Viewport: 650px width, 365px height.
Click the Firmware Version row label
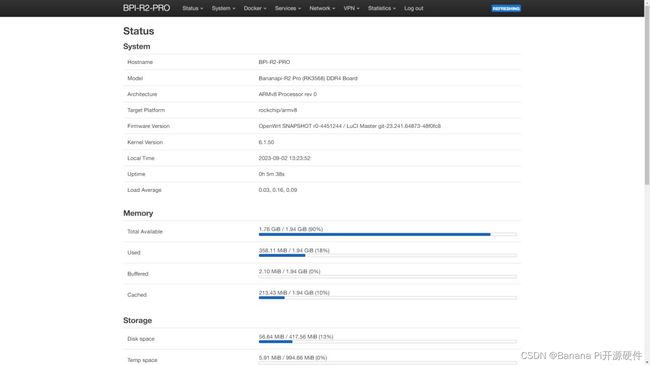pos(148,126)
